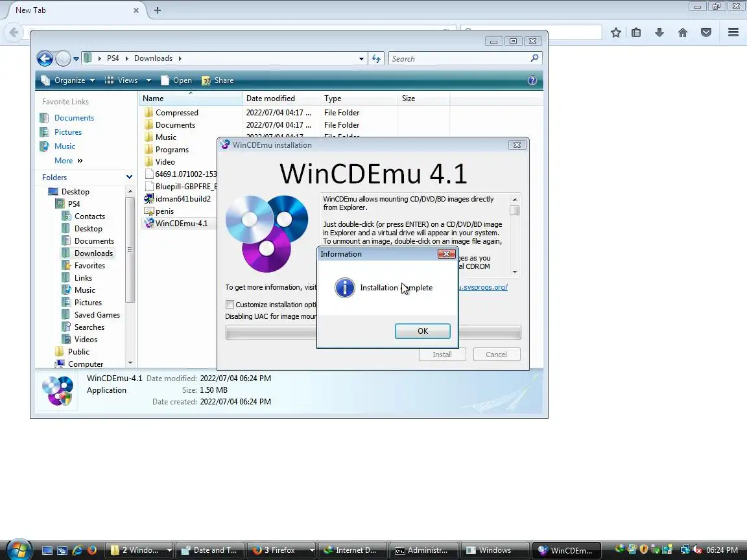Open the address bar history dropdown
Image resolution: width=747 pixels, height=560 pixels.
click(x=362, y=58)
